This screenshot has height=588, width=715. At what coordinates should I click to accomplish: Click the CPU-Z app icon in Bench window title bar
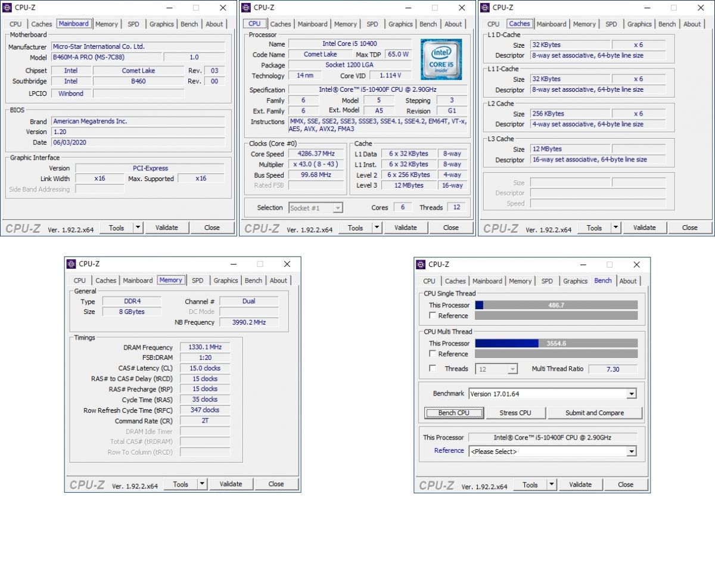pos(421,265)
